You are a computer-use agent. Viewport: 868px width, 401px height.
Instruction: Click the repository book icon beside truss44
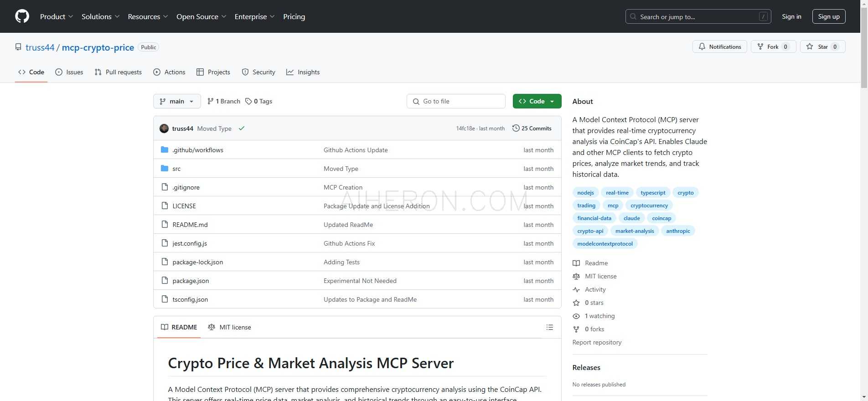[x=18, y=47]
